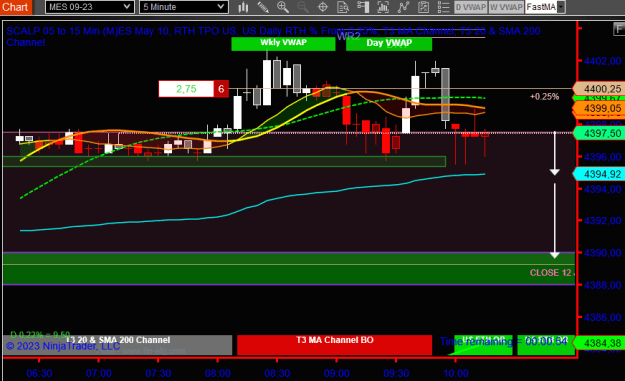Image resolution: width=625 pixels, height=381 pixels.
Task: Click the Day VWAP green button
Action: [389, 43]
